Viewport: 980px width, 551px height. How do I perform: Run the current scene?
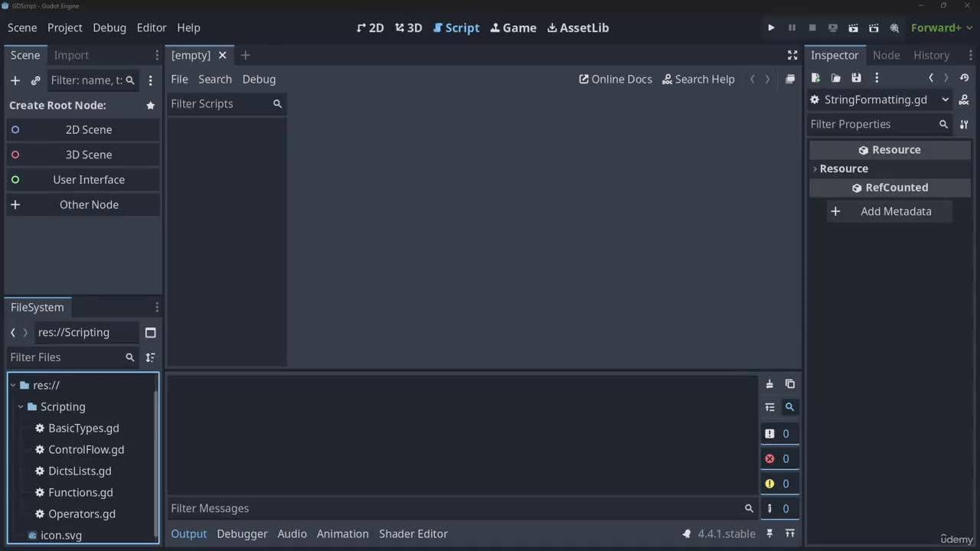pyautogui.click(x=853, y=28)
